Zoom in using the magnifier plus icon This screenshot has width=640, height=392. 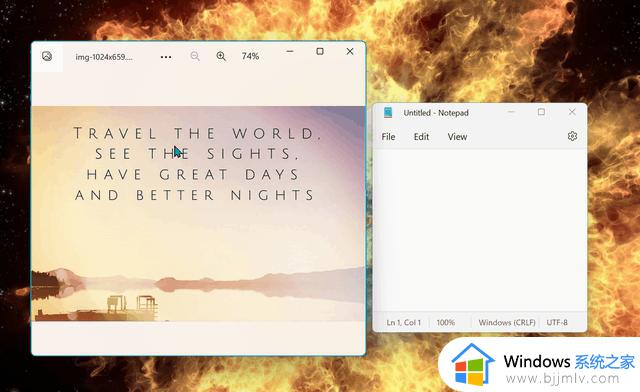tap(221, 56)
